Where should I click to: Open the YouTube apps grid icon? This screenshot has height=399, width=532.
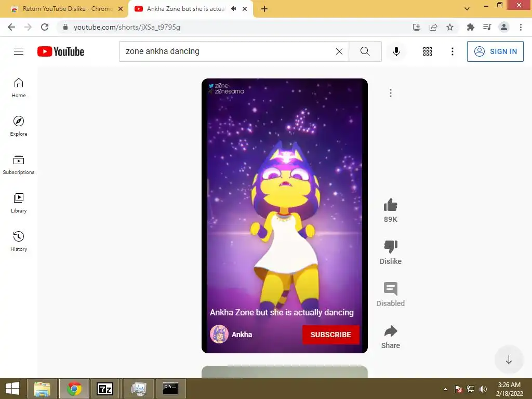[428, 51]
